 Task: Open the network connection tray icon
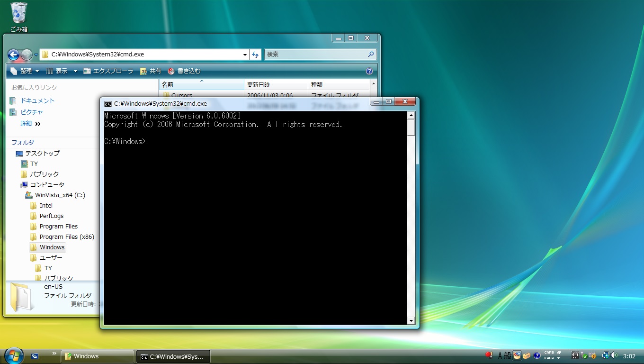click(605, 355)
